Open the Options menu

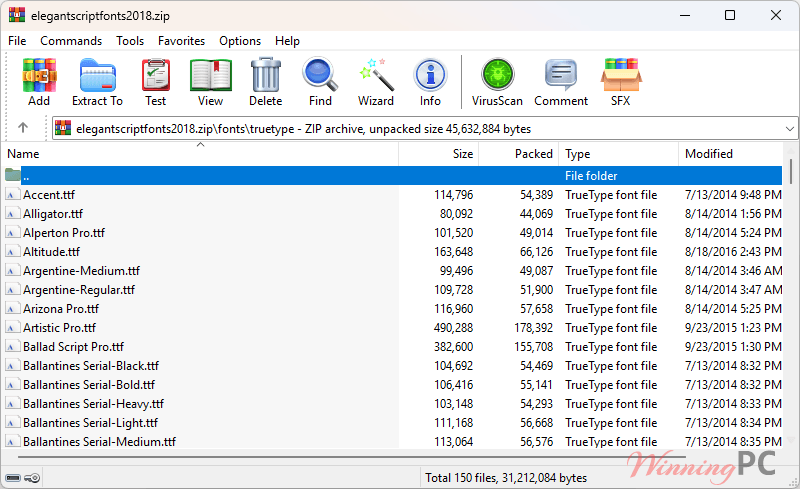(240, 41)
